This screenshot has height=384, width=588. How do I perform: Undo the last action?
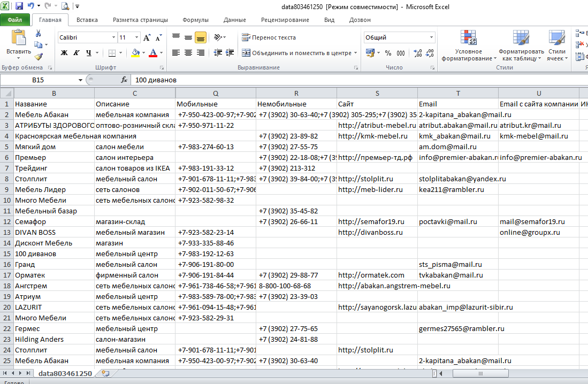pos(30,6)
